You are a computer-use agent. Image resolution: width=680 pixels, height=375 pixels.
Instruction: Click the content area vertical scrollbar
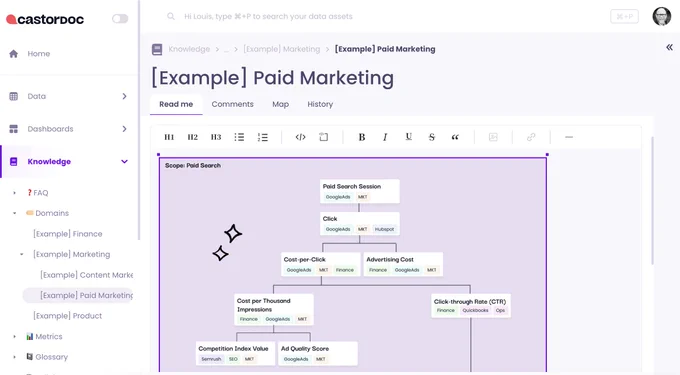click(x=652, y=201)
